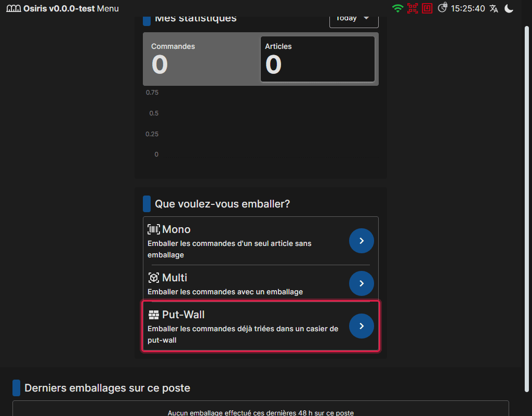Click the Mono barcode icon
The width and height of the screenshot is (532, 416).
point(154,229)
